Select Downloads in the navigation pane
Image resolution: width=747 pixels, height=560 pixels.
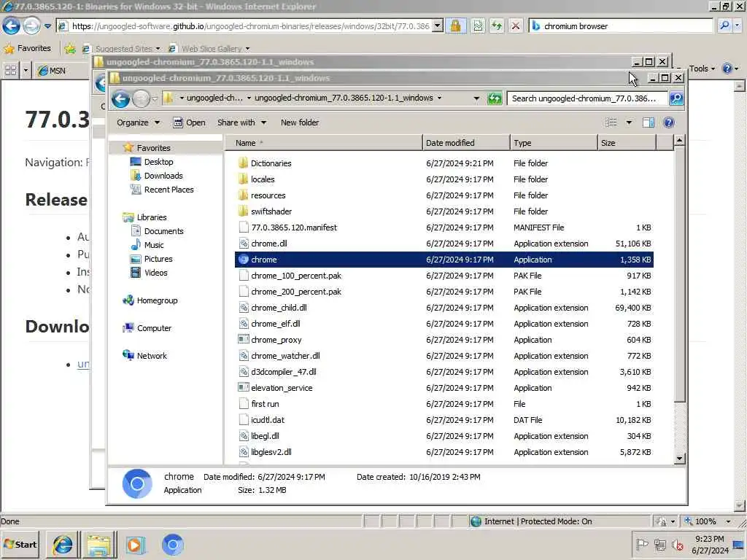[163, 176]
